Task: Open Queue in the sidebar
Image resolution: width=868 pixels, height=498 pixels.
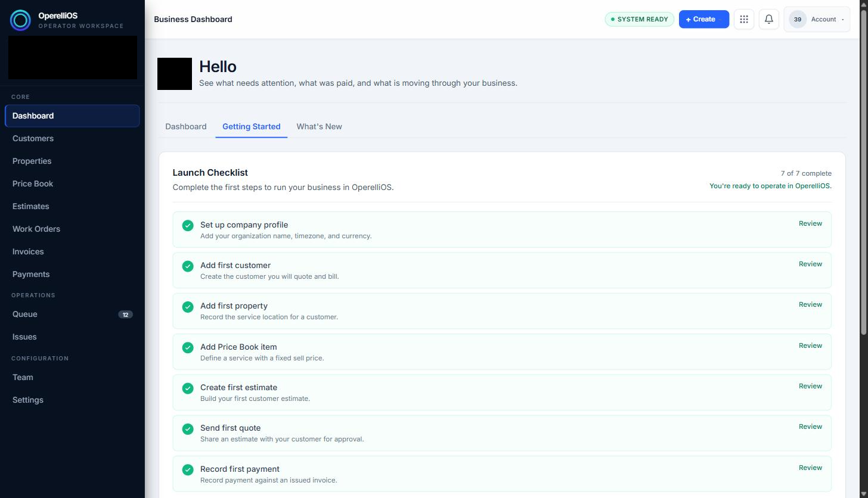Action: tap(72, 314)
